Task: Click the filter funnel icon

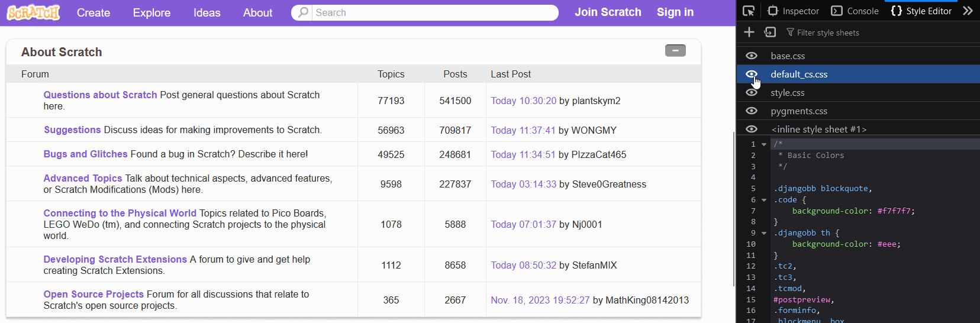Action: pos(790,32)
